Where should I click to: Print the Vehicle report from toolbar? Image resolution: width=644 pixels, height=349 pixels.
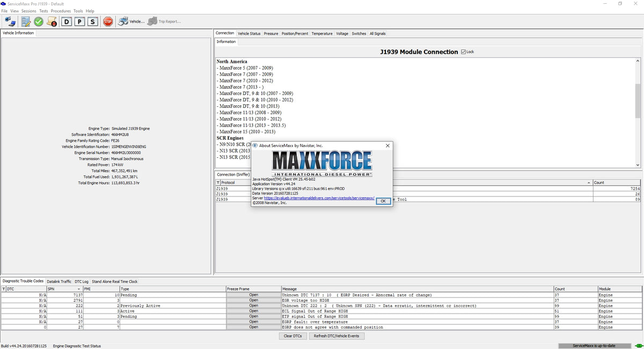click(x=131, y=21)
